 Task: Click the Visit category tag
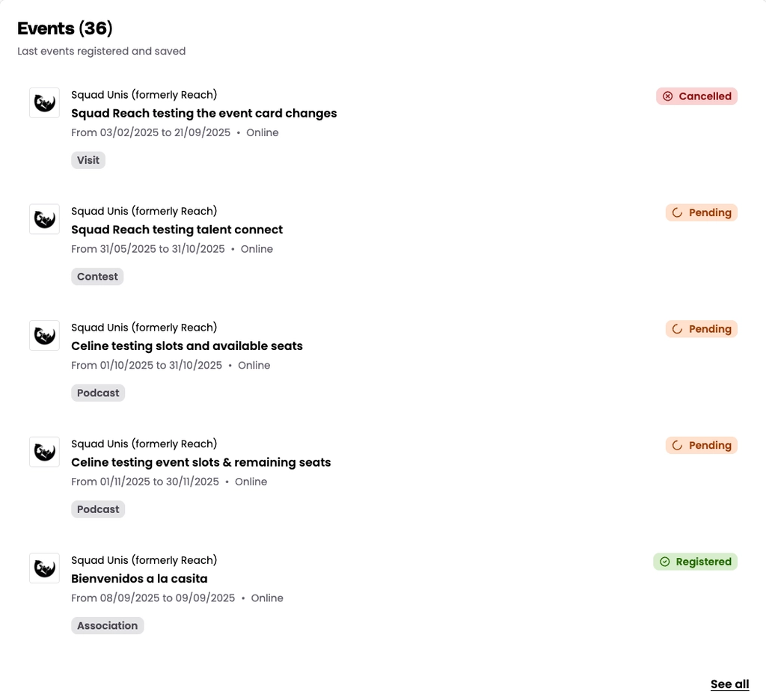pos(88,160)
